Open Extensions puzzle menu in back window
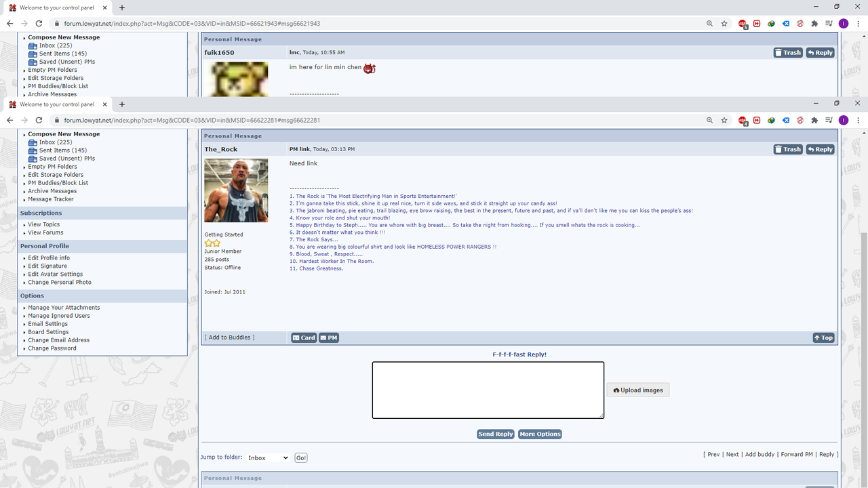Image resolution: width=868 pixels, height=488 pixels. tap(814, 23)
